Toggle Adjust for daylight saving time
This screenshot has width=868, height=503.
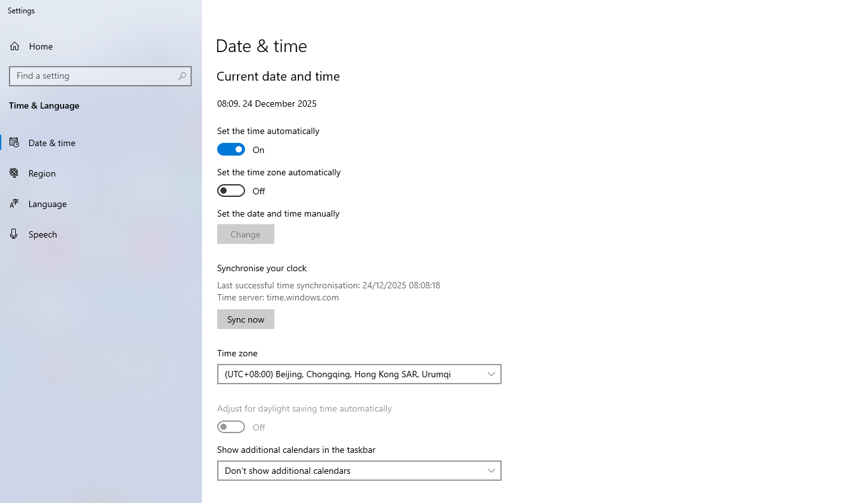[x=231, y=427]
